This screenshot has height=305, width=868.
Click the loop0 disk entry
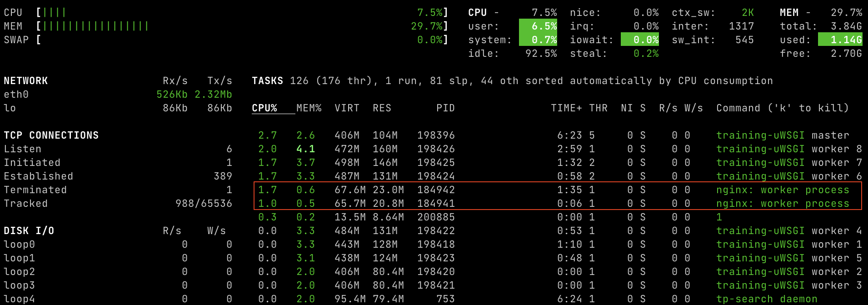[20, 245]
